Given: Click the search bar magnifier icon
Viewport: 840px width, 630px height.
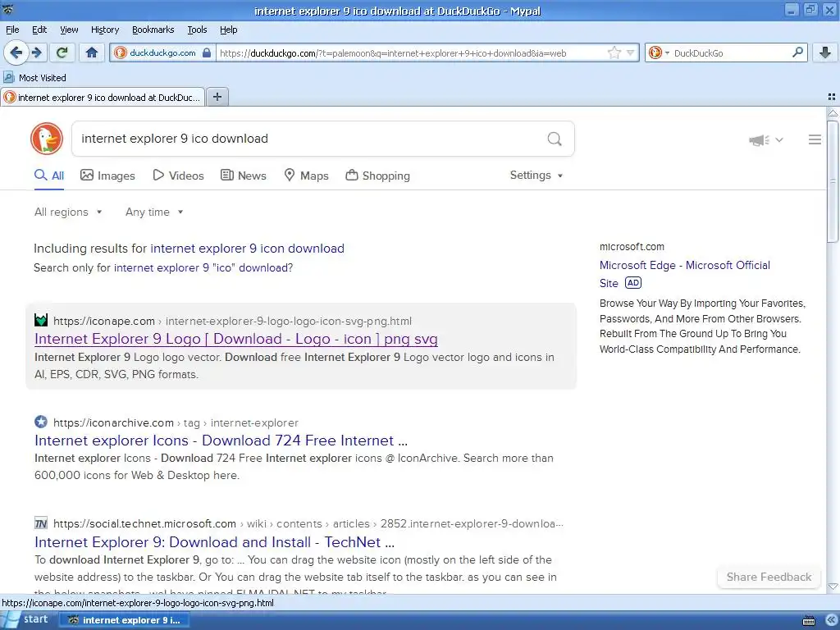Looking at the screenshot, I should click(797, 52).
